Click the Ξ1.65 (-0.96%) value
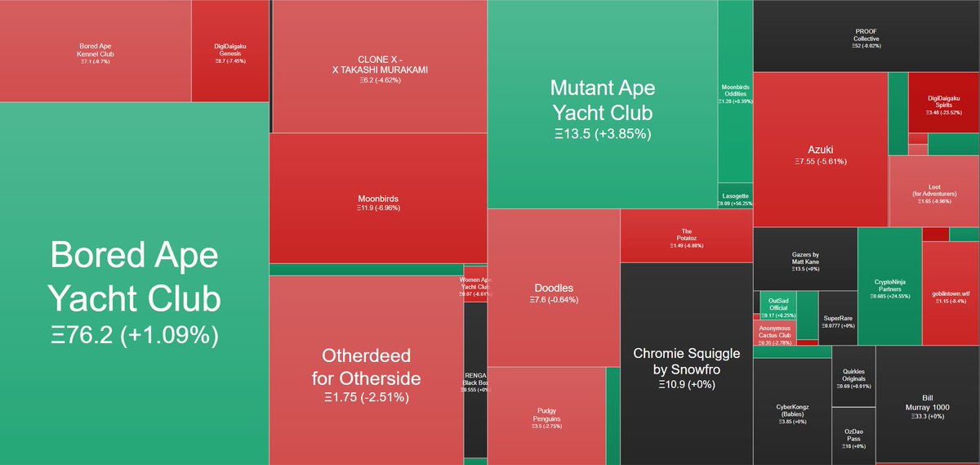This screenshot has width=980, height=465. pos(933,201)
